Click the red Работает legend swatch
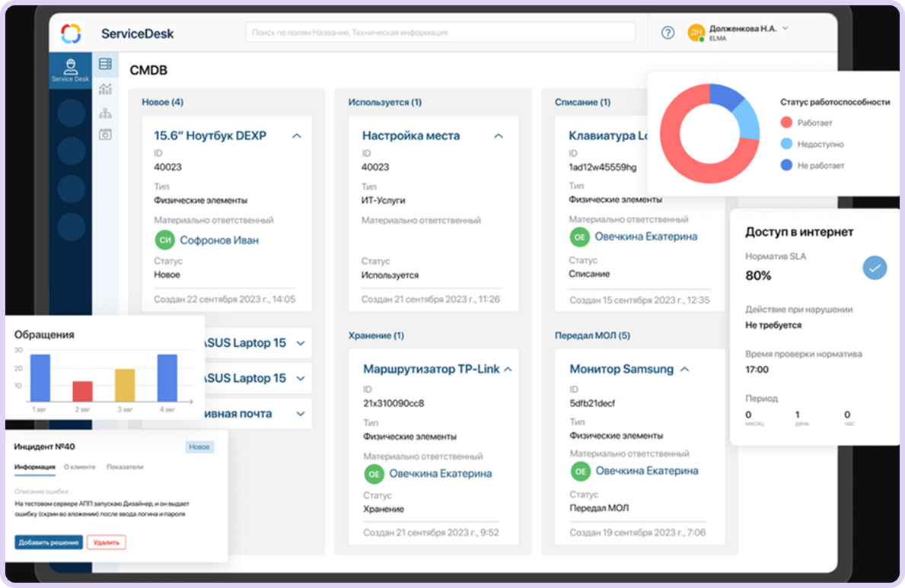The width and height of the screenshot is (905, 588). (x=786, y=122)
